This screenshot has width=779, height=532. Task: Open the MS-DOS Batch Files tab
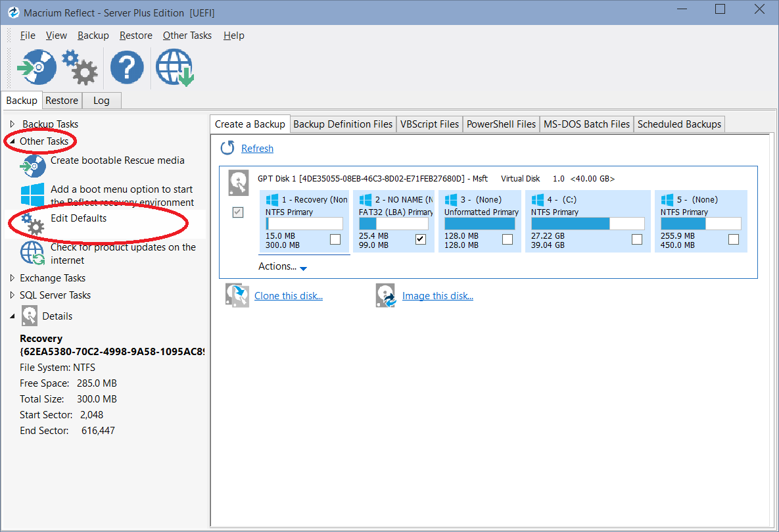(x=587, y=124)
